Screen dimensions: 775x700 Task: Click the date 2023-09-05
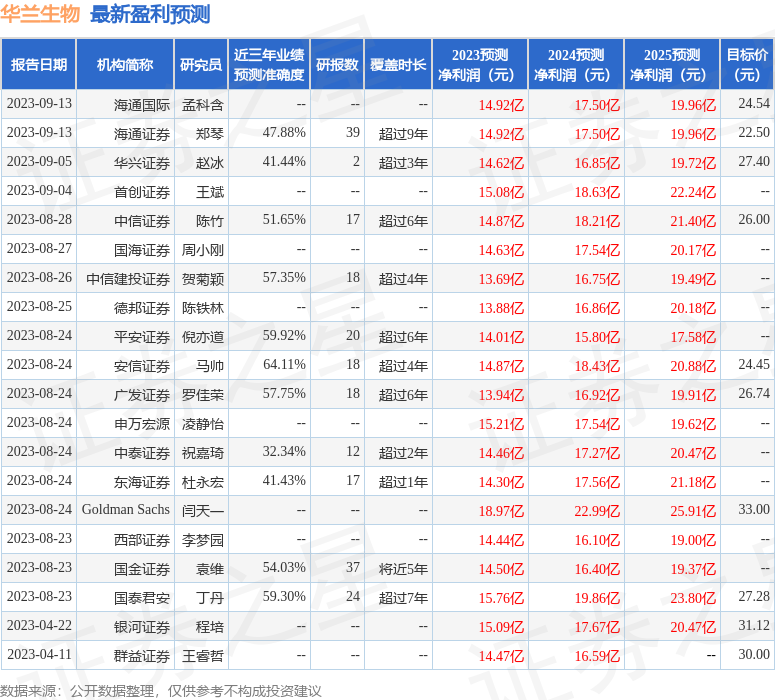[39, 162]
